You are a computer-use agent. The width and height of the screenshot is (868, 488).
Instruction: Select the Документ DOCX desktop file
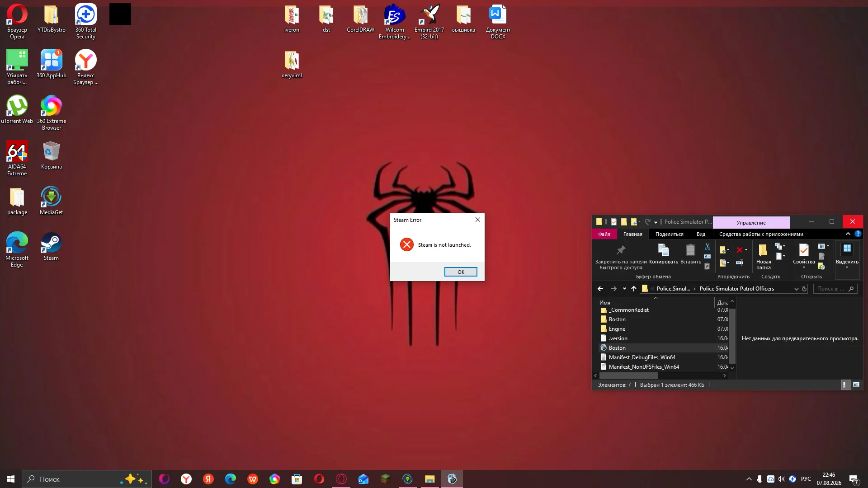pyautogui.click(x=498, y=22)
